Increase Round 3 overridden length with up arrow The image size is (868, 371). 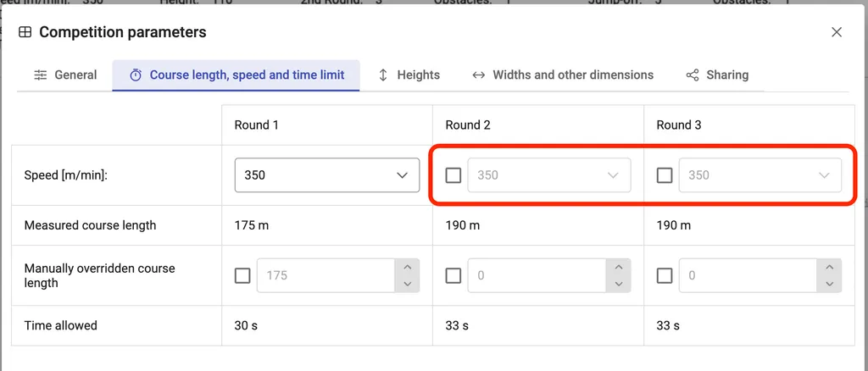point(829,267)
